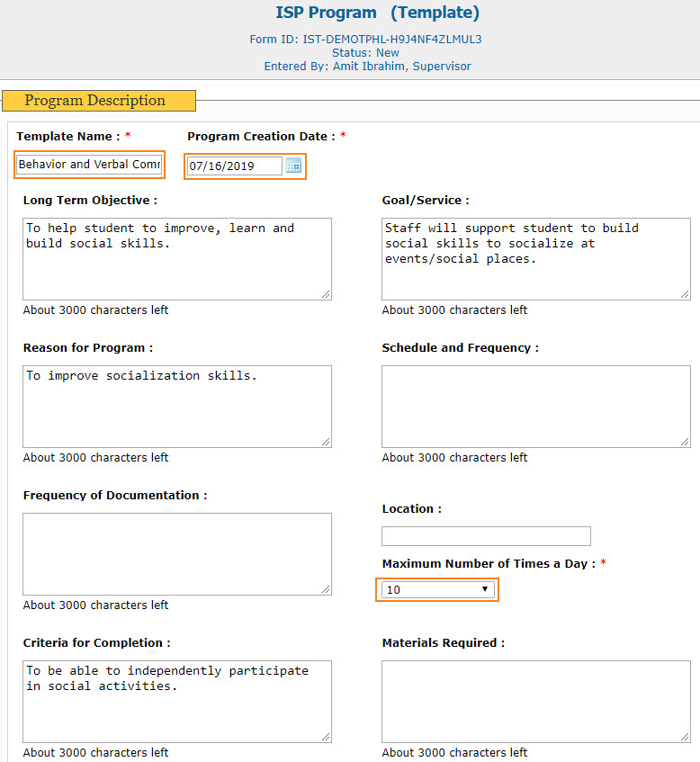The image size is (700, 762).
Task: Click the Template Name input field
Action: [x=89, y=165]
